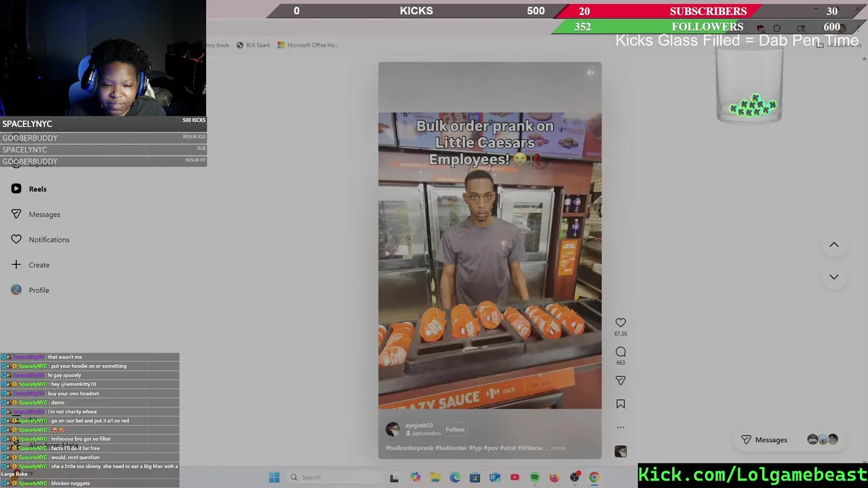Open YouTube app from the taskbar
The image size is (868, 488).
click(515, 477)
